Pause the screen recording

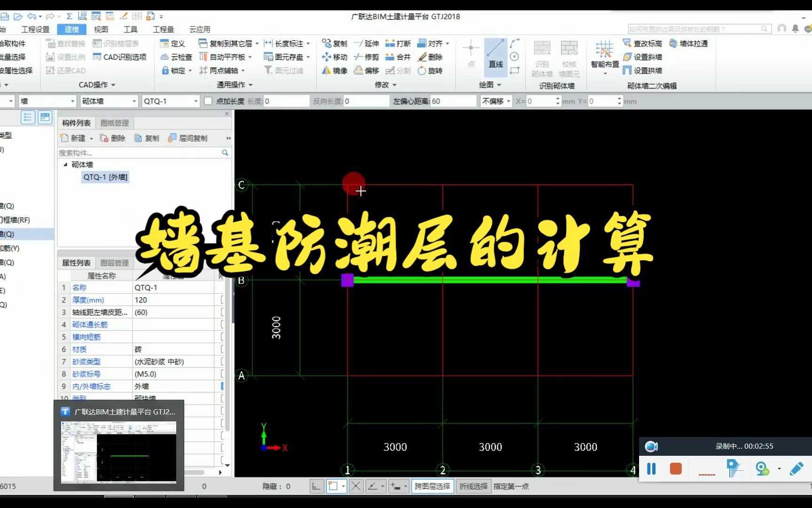point(651,468)
